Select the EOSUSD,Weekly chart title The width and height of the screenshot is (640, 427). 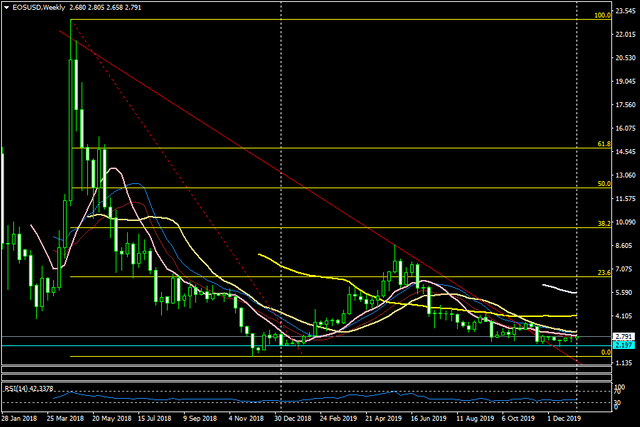pos(38,7)
